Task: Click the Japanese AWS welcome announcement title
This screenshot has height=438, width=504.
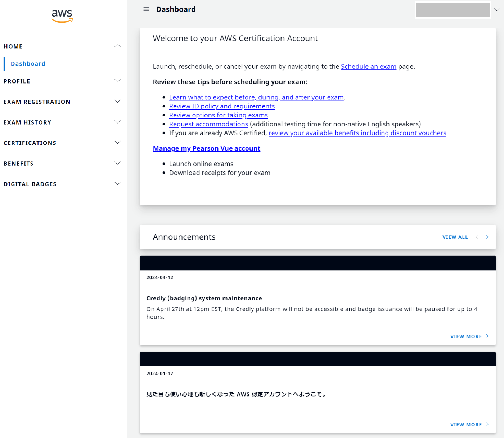Action: pos(237,394)
